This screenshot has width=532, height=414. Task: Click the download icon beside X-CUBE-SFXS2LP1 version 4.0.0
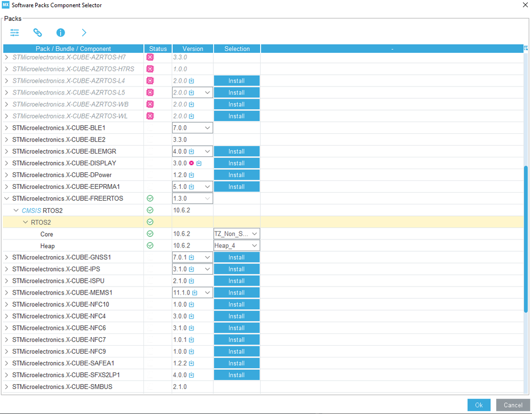pyautogui.click(x=191, y=375)
